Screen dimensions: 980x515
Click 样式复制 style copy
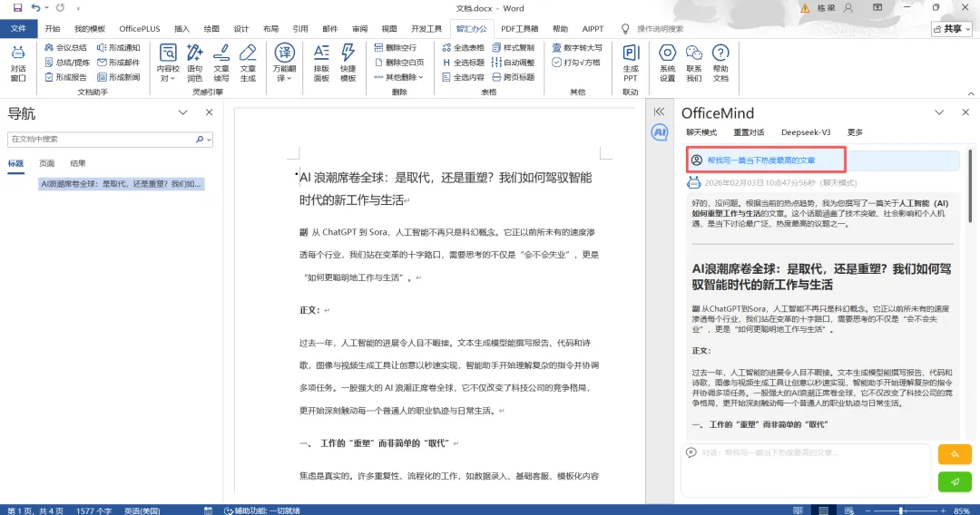click(513, 47)
